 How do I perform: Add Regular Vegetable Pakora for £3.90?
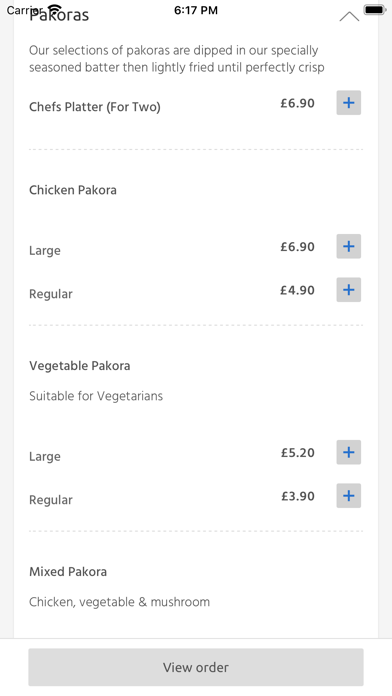(348, 496)
